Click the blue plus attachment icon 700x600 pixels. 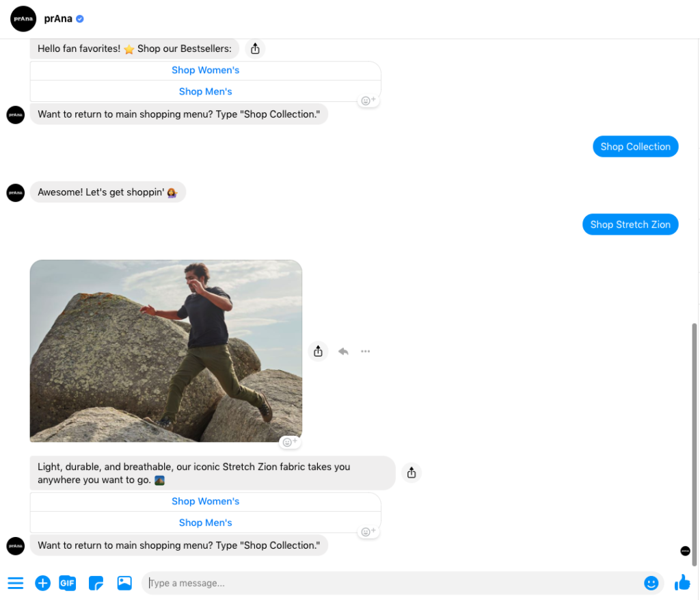point(42,583)
